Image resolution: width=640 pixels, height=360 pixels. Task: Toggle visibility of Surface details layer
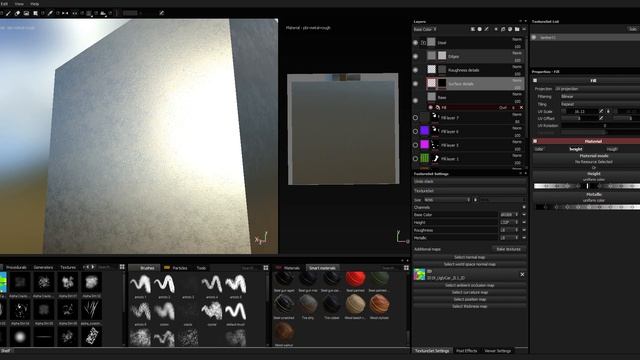pos(416,84)
